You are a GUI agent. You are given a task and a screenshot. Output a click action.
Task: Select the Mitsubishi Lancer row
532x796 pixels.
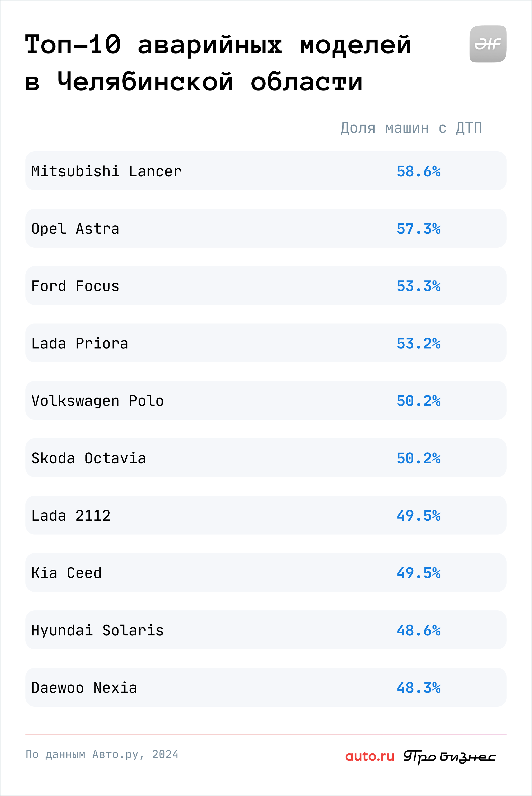point(266,171)
